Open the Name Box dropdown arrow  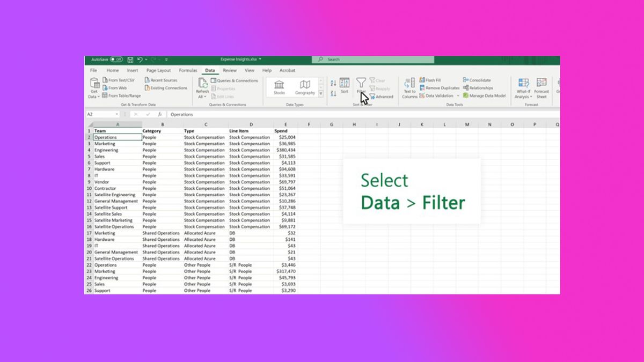pyautogui.click(x=117, y=114)
